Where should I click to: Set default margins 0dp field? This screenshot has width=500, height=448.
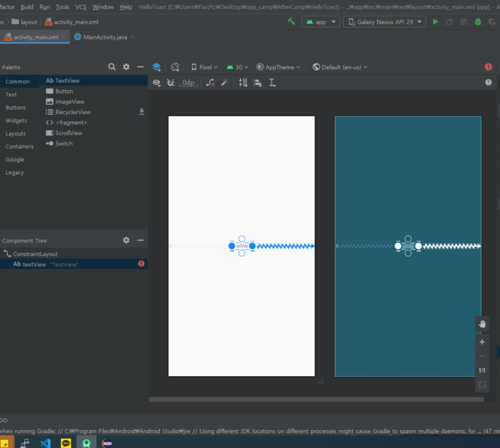pos(188,82)
